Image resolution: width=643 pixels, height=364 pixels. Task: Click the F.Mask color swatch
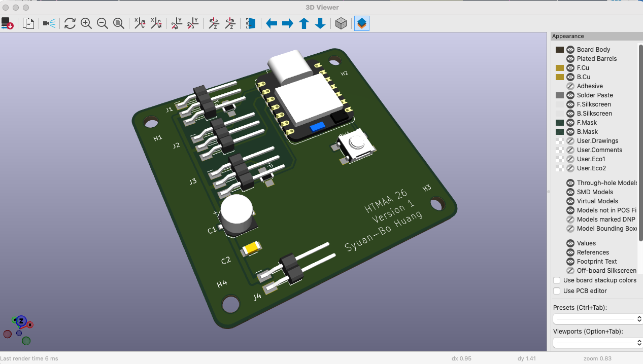pyautogui.click(x=560, y=123)
